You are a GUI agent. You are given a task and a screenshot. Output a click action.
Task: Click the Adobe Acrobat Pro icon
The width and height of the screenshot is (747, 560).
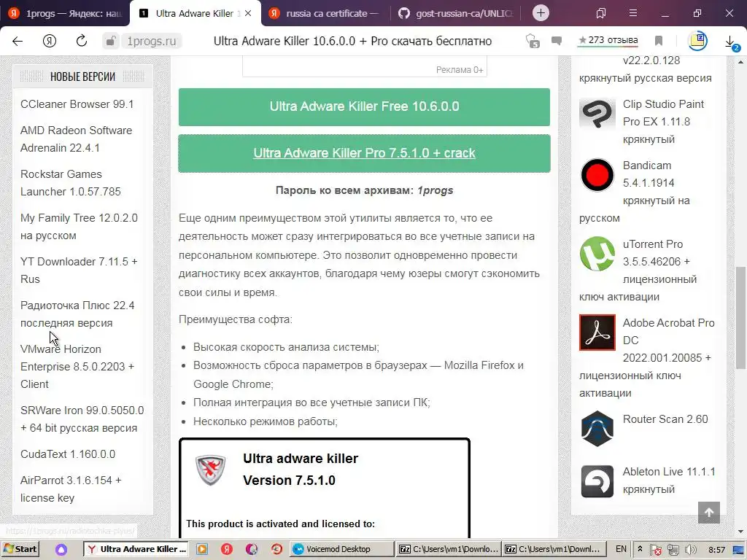(597, 332)
